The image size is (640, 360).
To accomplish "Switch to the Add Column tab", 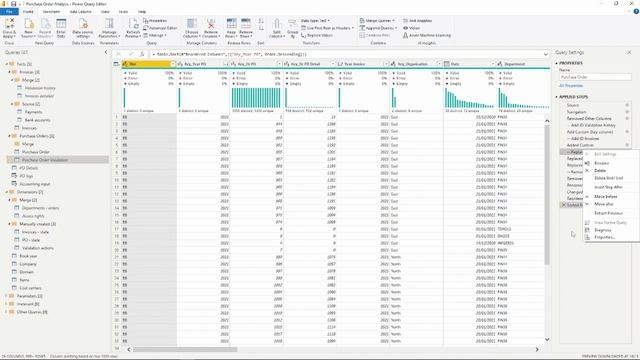I will point(80,12).
